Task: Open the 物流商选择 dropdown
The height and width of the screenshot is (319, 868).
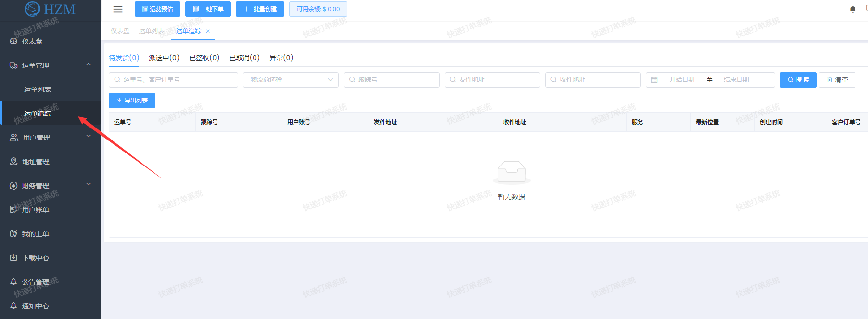Action: click(x=291, y=80)
